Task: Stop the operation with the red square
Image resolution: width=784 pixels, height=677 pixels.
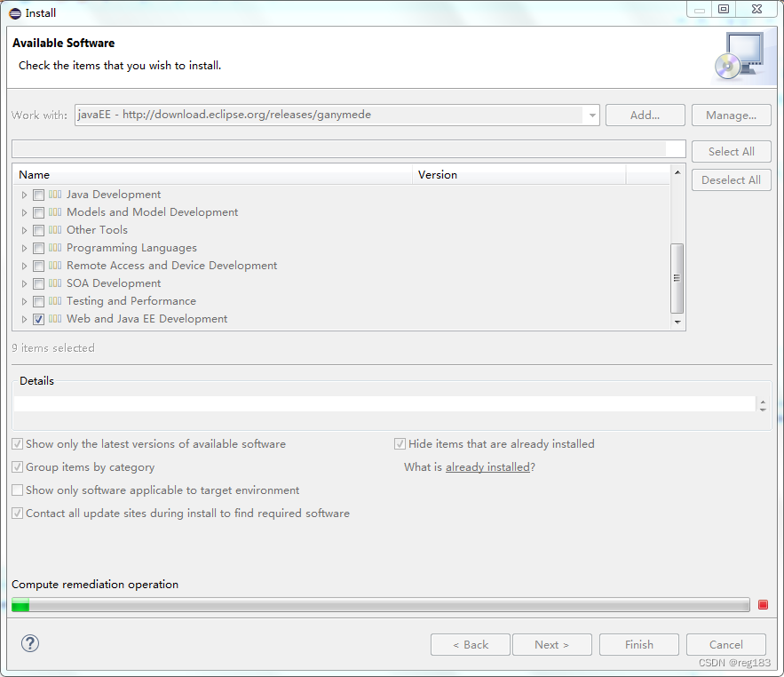Action: coord(763,605)
